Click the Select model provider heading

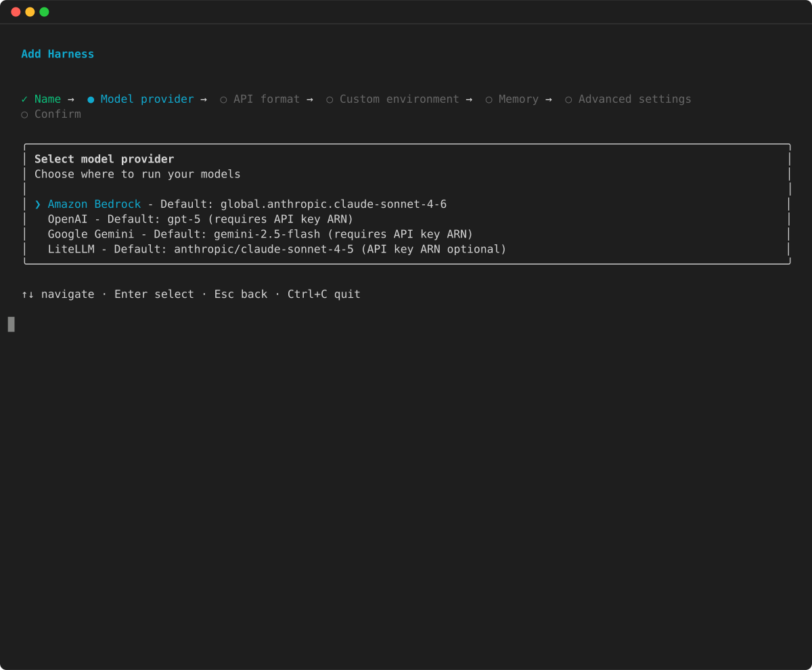click(x=104, y=159)
